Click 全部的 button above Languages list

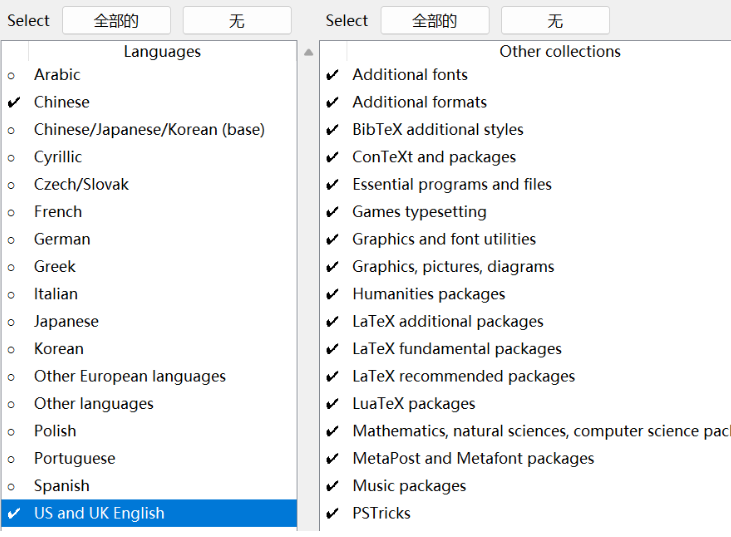tap(116, 21)
